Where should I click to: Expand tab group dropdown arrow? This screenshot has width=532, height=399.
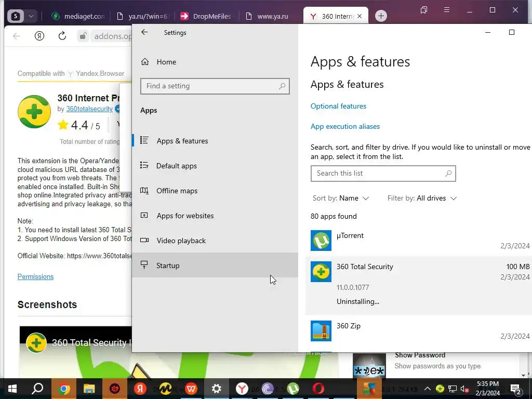31,16
